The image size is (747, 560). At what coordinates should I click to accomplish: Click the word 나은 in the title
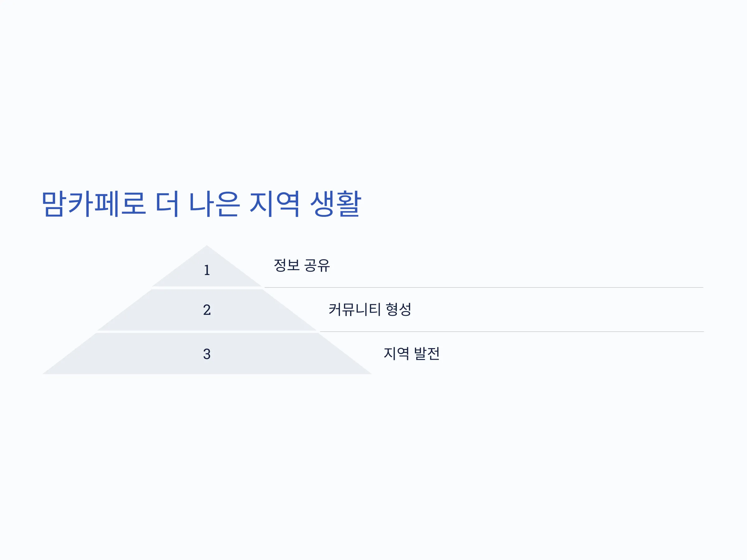[x=214, y=204]
